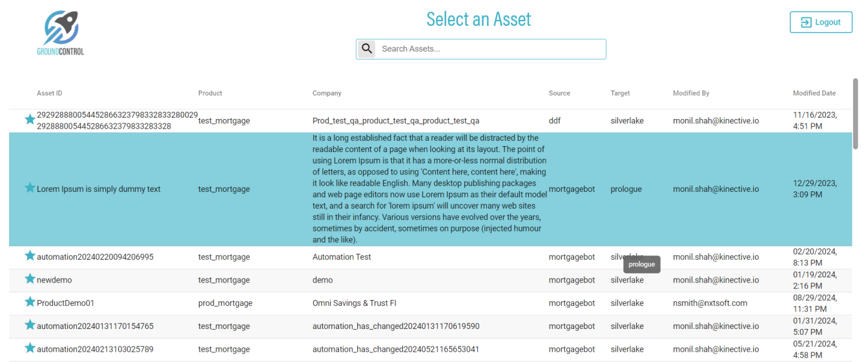Click the search magnifier icon
This screenshot has height=362, width=868.
367,48
